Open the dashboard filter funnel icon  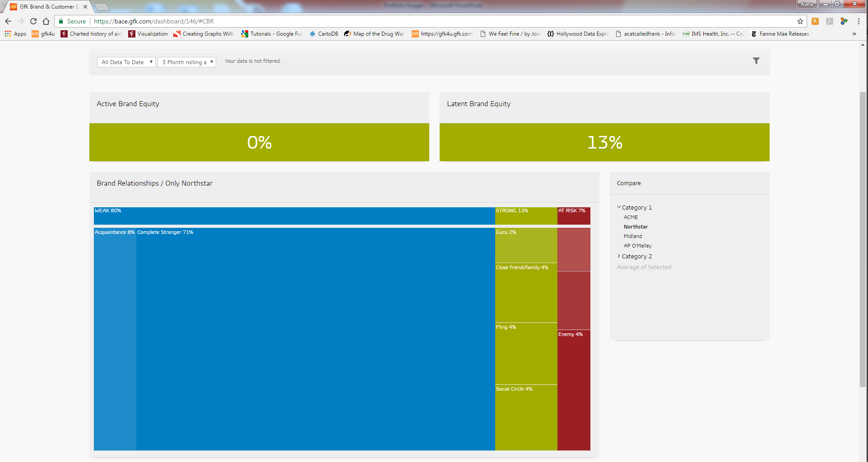pyautogui.click(x=756, y=61)
